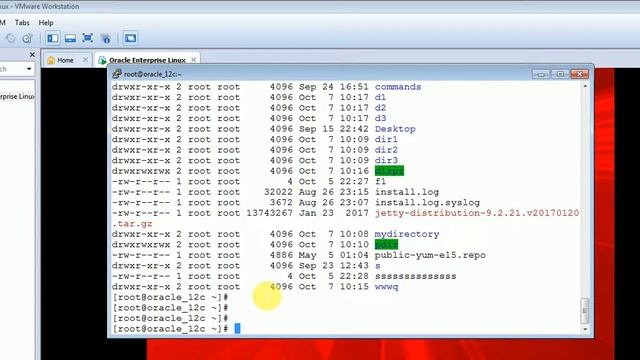The image size is (640, 360).
Task: Click the 'Desktop' directory name
Action: click(x=395, y=129)
